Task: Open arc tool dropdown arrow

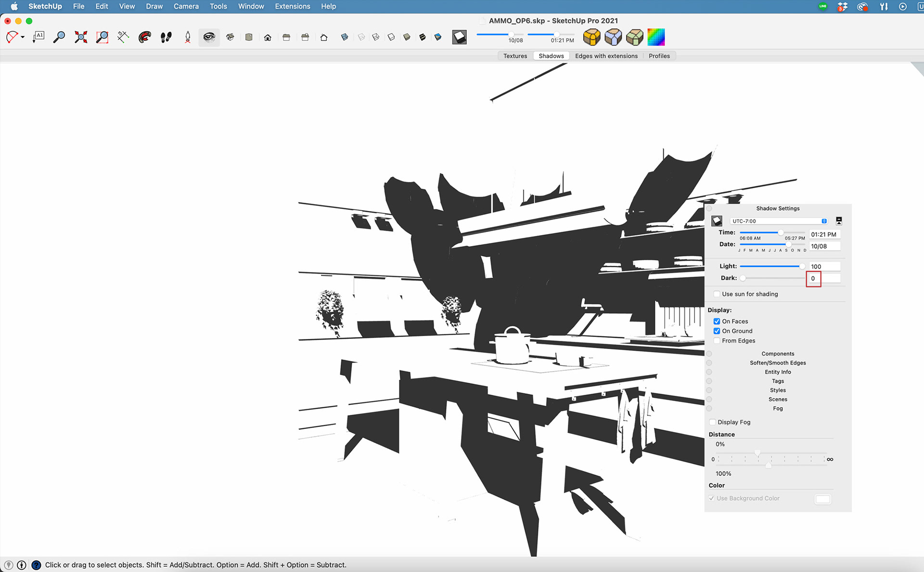Action: [x=23, y=37]
